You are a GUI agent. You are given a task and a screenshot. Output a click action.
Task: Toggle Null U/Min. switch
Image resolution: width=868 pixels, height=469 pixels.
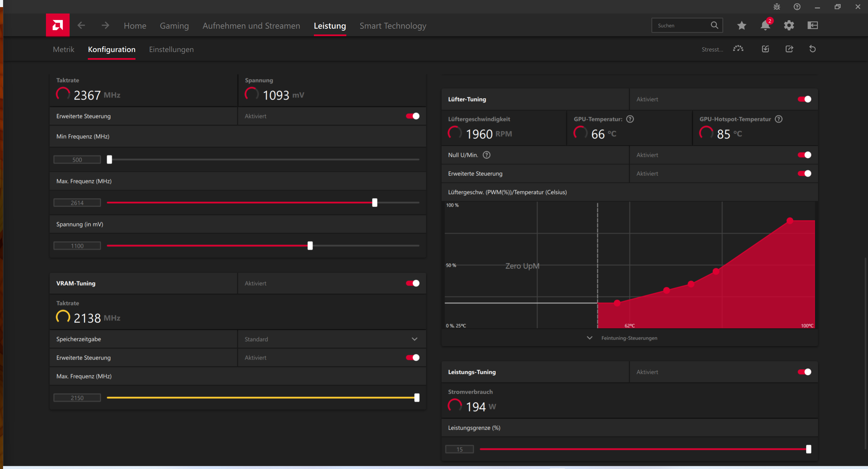(804, 155)
